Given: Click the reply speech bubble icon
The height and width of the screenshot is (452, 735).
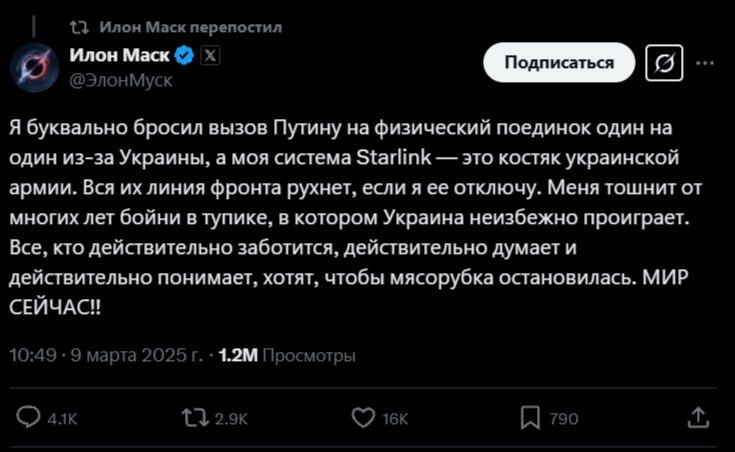Looking at the screenshot, I should 28,417.
